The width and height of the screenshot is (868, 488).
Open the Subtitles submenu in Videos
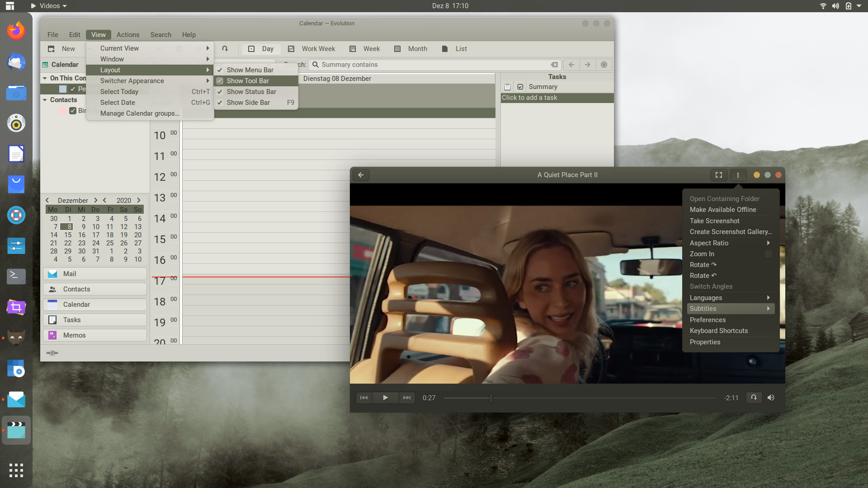731,309
